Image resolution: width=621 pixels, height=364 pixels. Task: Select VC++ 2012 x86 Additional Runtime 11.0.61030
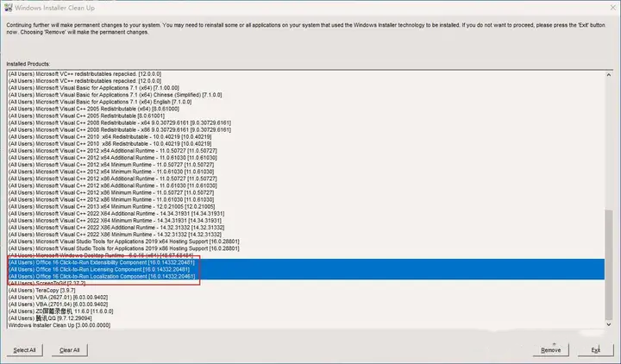tap(113, 185)
